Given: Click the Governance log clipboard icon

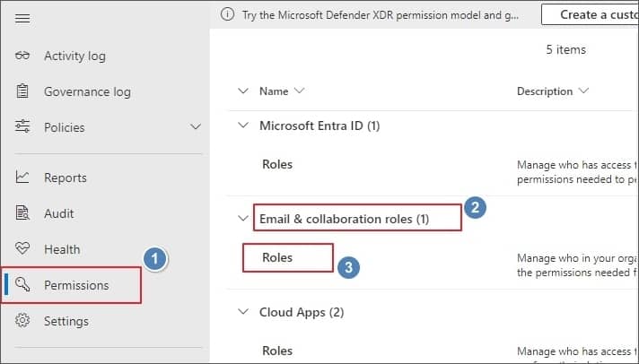Looking at the screenshot, I should click(x=22, y=91).
